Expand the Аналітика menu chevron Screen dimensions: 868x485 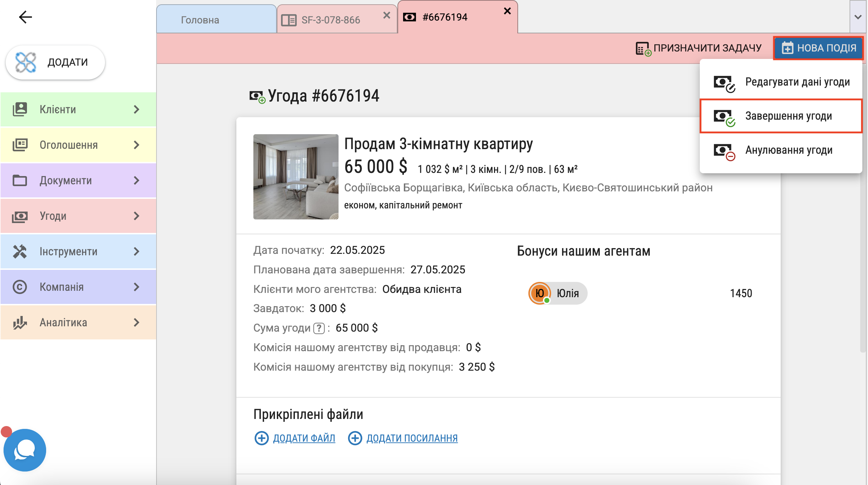pos(137,322)
